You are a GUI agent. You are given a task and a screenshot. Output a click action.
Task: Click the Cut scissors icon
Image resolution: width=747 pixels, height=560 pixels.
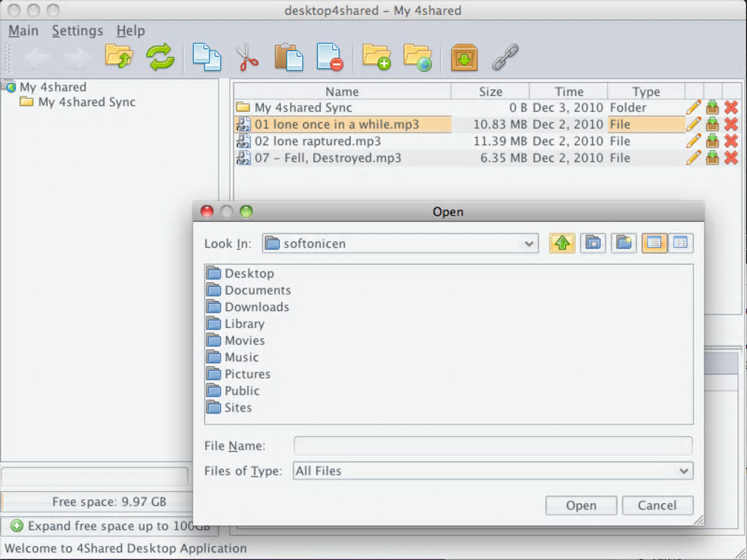coord(247,57)
